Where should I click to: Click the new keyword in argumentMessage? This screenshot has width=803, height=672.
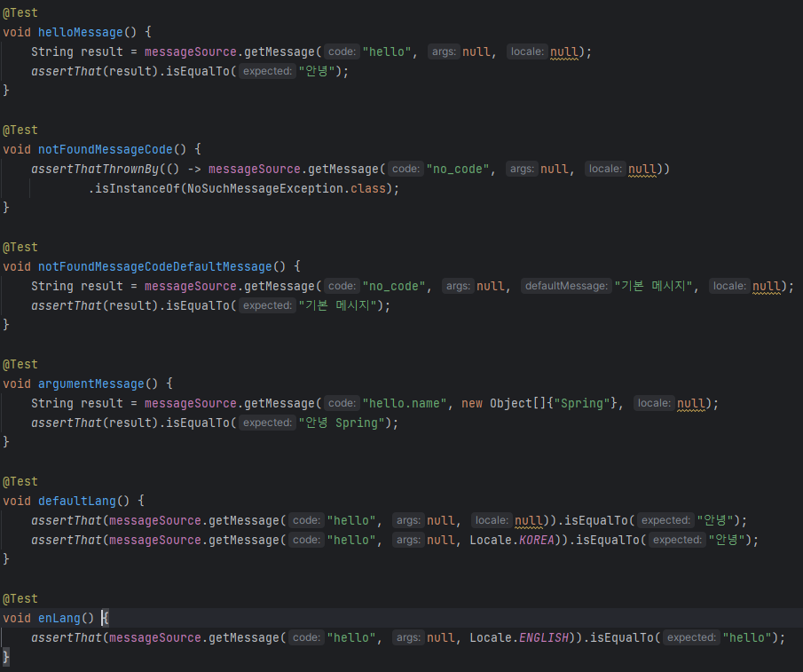point(472,404)
